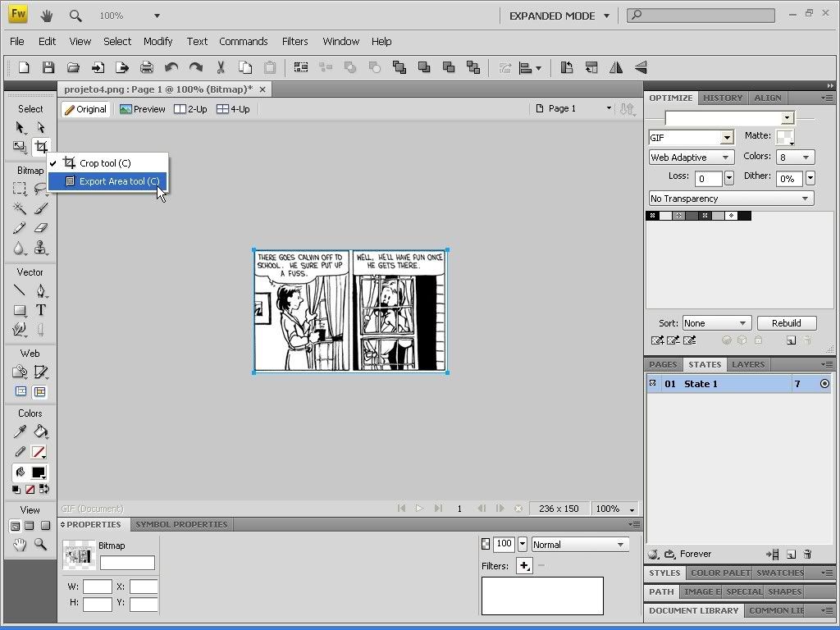840x630 pixels.
Task: Switch to the History tab
Action: [723, 98]
